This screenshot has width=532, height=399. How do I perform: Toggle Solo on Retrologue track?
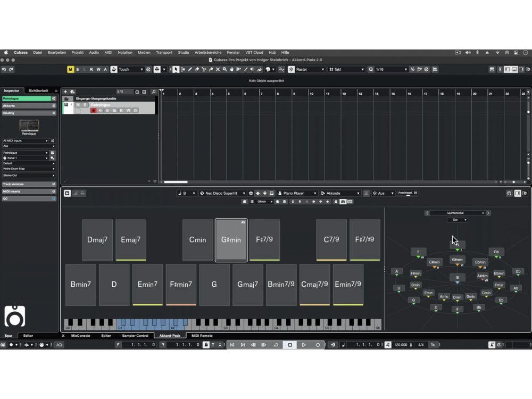(85, 105)
